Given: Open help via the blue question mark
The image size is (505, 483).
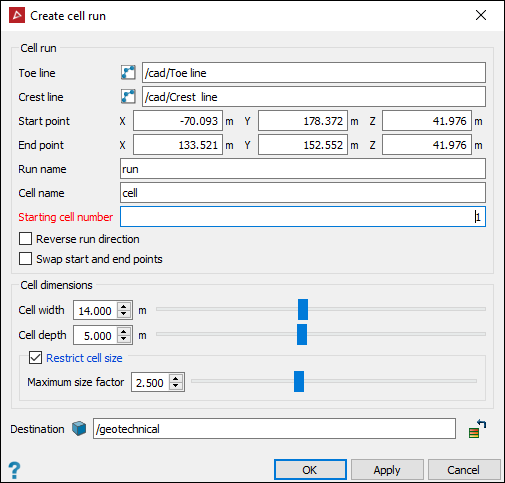Looking at the screenshot, I should (14, 470).
